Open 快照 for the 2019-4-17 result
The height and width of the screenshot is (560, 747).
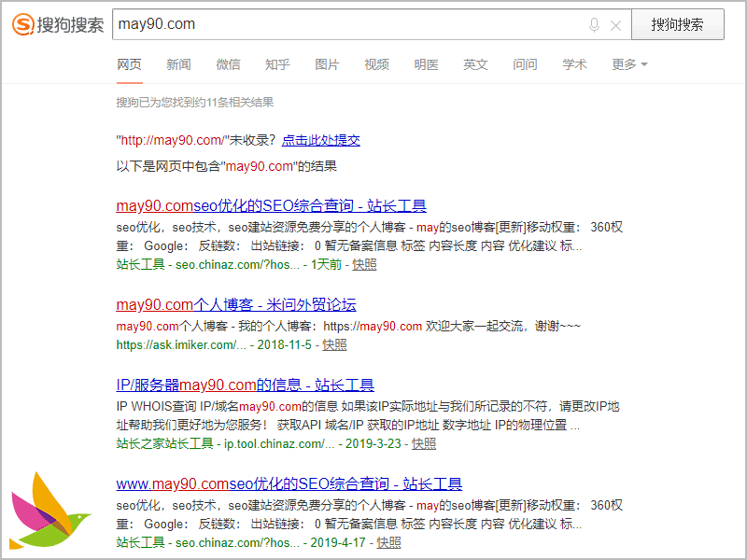click(x=388, y=542)
